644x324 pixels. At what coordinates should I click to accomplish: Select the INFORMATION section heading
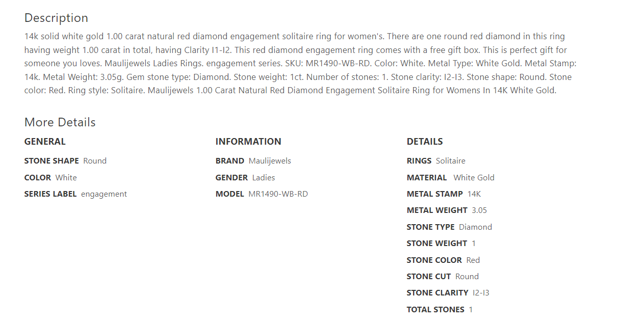coord(248,142)
